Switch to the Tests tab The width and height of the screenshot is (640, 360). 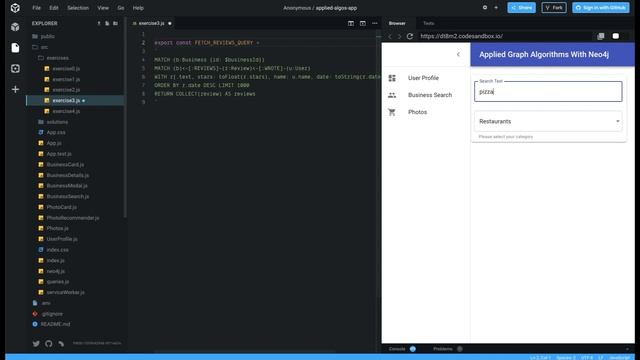pyautogui.click(x=429, y=23)
